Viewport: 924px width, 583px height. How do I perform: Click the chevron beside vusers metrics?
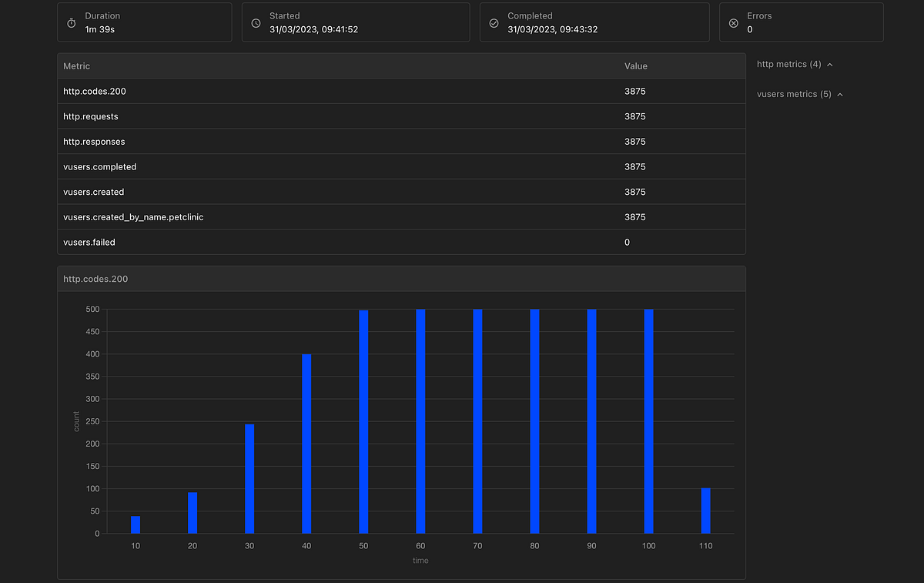point(840,94)
